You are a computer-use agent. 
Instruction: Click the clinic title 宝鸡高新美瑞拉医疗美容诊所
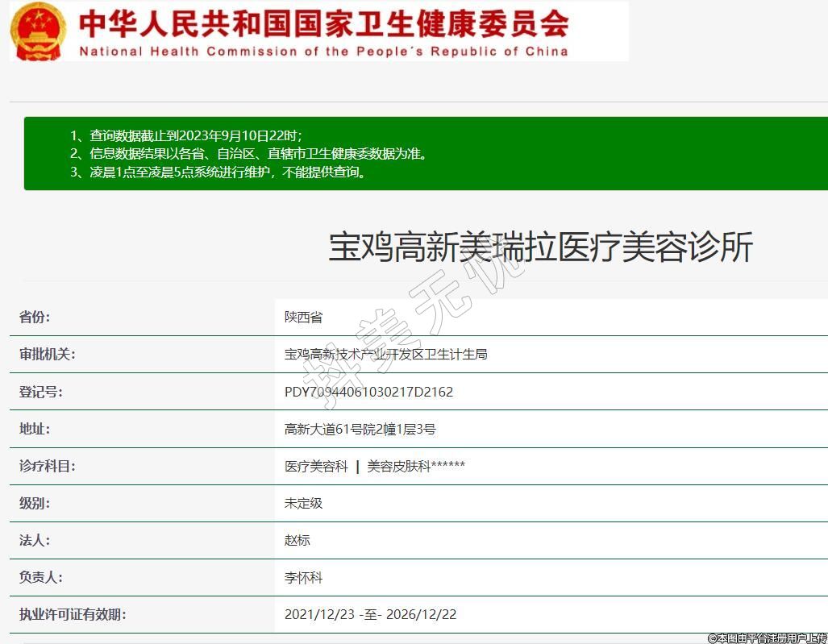[x=540, y=247]
